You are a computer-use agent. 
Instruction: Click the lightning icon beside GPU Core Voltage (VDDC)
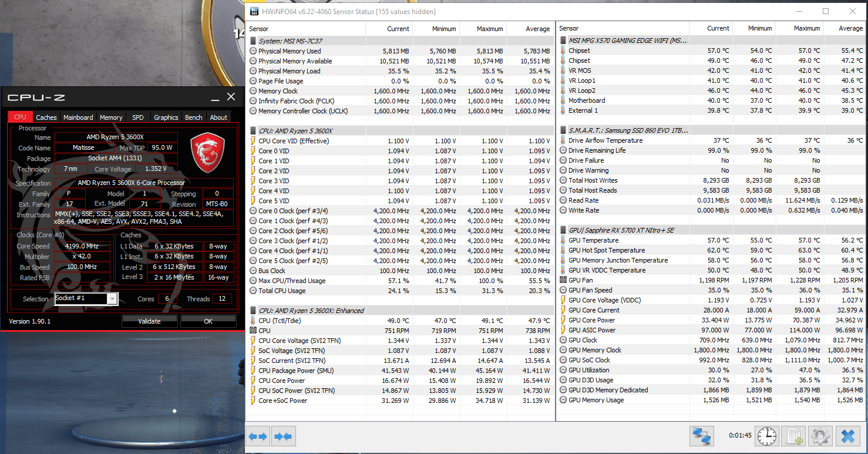click(563, 300)
